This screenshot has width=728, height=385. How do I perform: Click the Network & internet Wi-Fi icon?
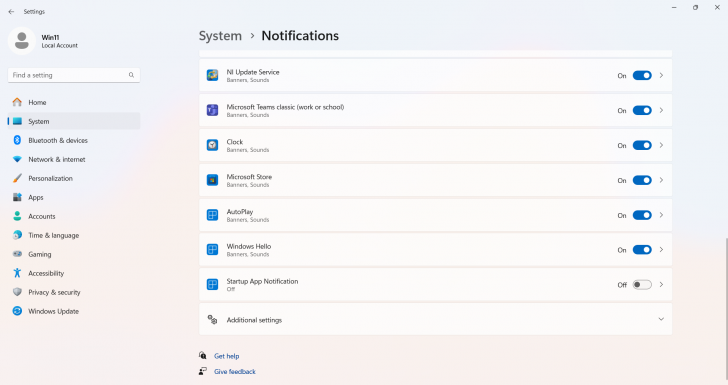(17, 159)
